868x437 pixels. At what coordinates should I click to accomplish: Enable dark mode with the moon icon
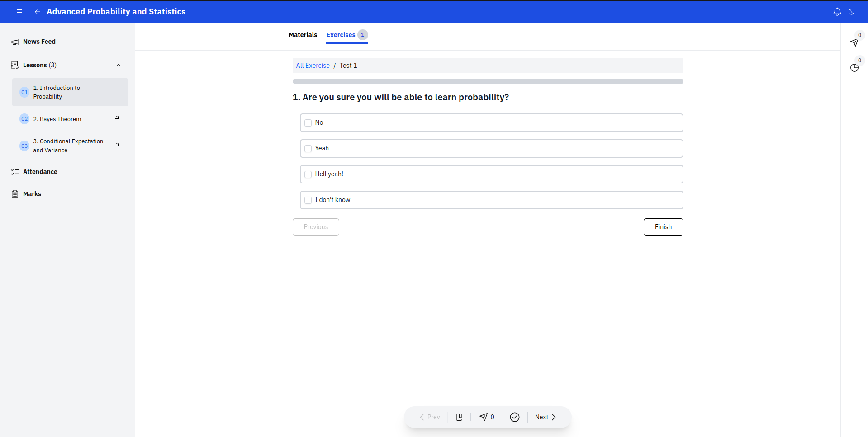[x=852, y=12]
